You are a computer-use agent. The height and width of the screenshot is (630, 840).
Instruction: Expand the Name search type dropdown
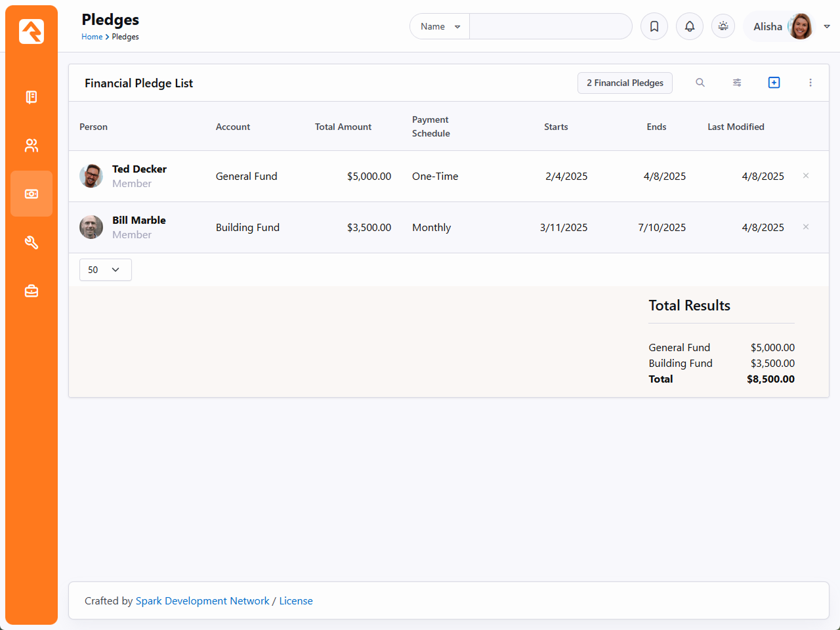coord(440,27)
